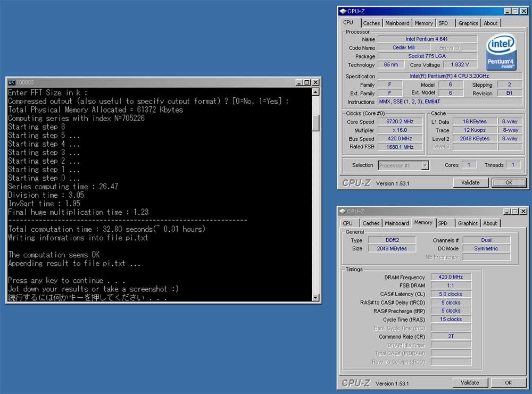Click console scrollbar up arrow
Viewport: 532px width, 394px height.
pyautogui.click(x=315, y=92)
